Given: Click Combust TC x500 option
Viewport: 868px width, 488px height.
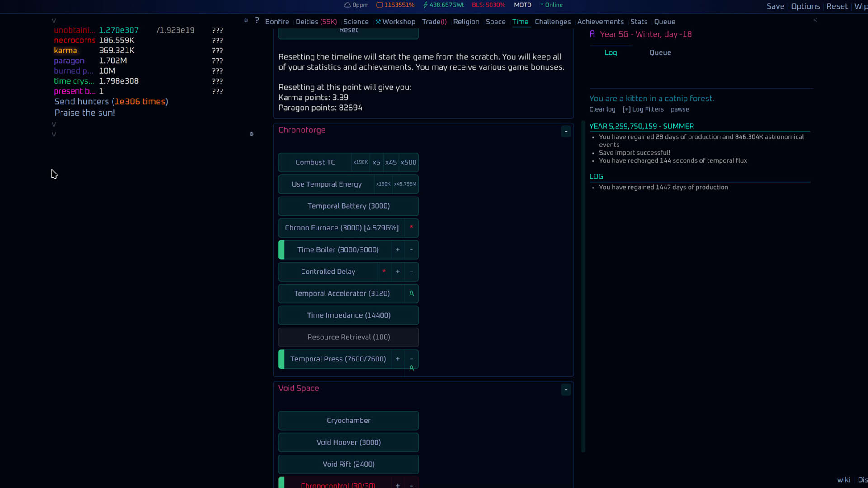Looking at the screenshot, I should click(408, 162).
